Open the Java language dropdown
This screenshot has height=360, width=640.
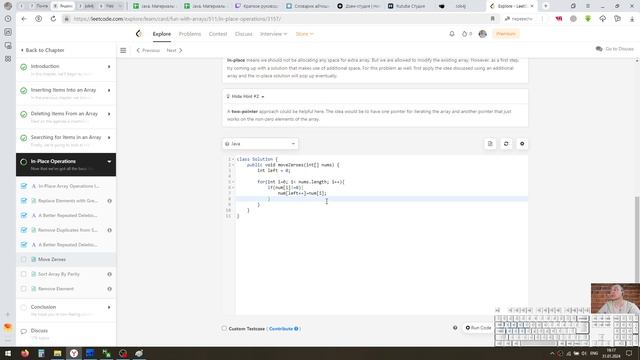pyautogui.click(x=260, y=144)
